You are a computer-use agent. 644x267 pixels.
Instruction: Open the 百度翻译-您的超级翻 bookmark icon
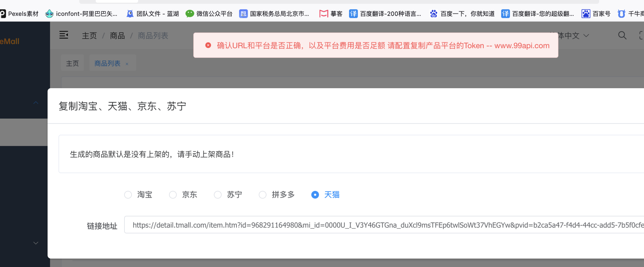(505, 13)
